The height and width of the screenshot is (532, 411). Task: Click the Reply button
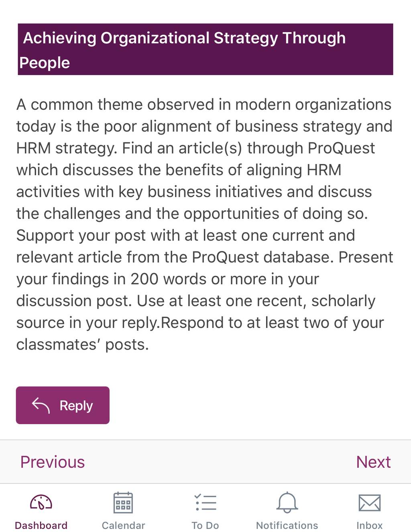point(63,405)
